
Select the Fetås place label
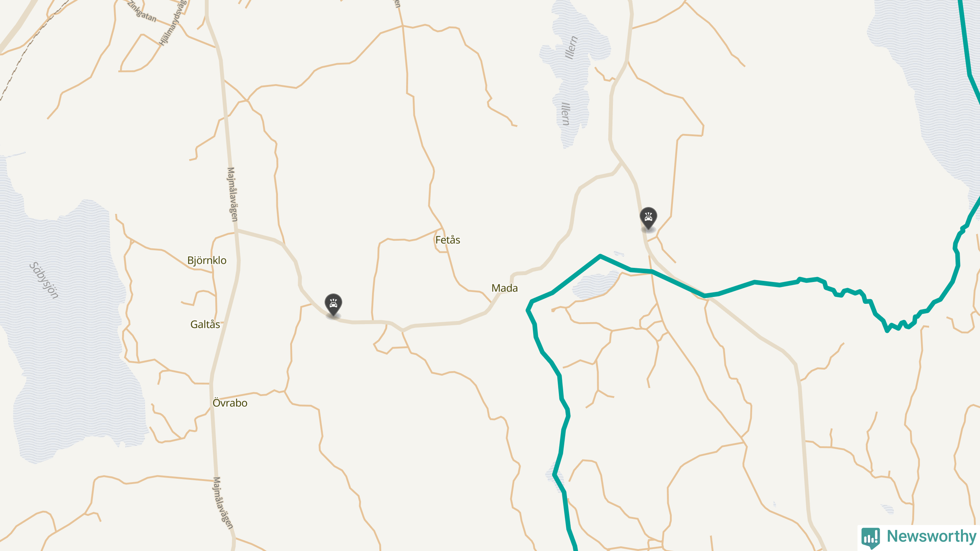point(448,240)
